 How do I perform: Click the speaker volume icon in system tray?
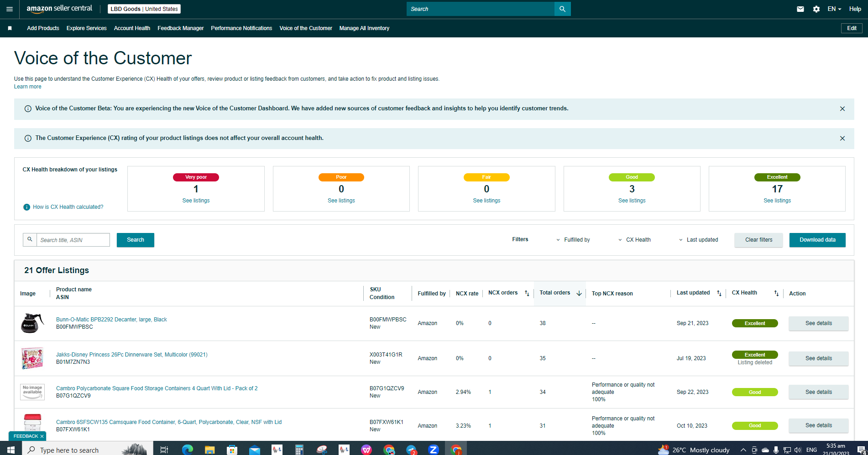click(x=798, y=450)
